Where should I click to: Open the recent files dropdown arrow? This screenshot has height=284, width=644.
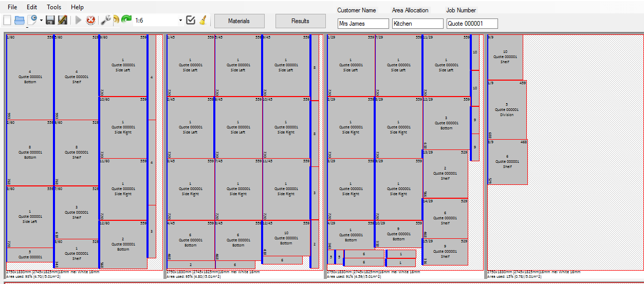pos(41,21)
